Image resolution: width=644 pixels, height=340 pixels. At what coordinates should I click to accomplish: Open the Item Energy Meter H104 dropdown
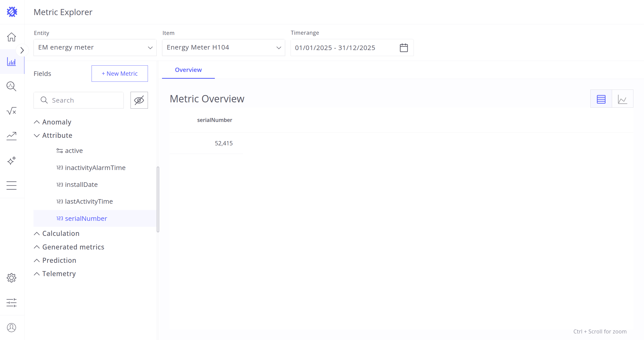point(223,48)
